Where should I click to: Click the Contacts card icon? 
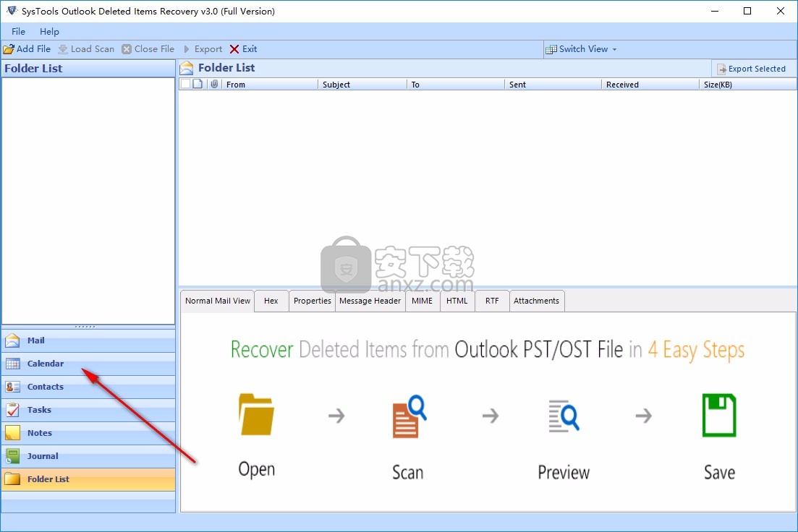pos(13,387)
